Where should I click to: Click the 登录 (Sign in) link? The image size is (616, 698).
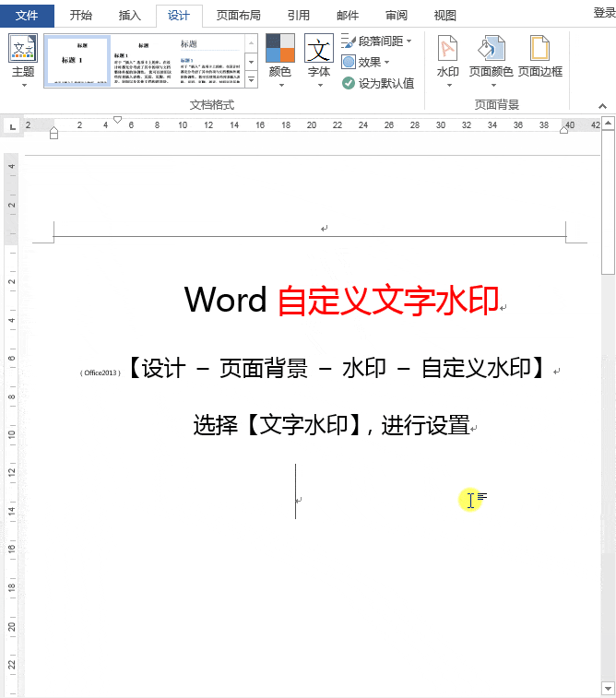click(604, 13)
